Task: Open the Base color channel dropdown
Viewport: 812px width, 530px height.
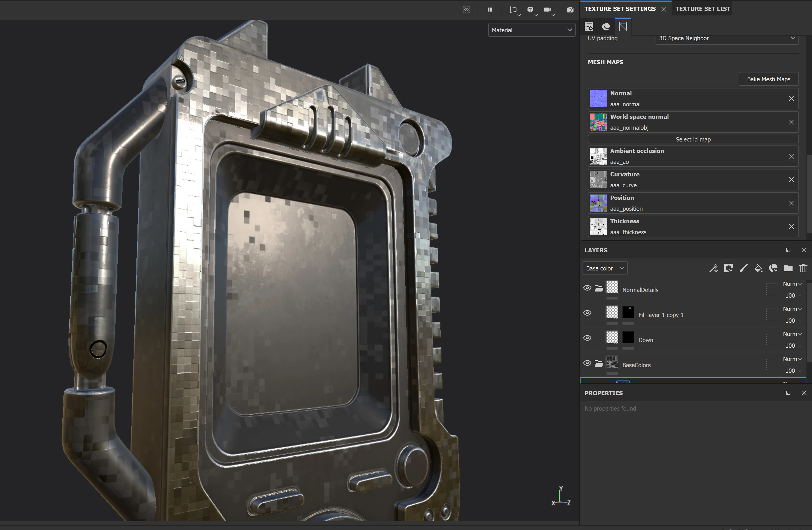Action: (605, 268)
